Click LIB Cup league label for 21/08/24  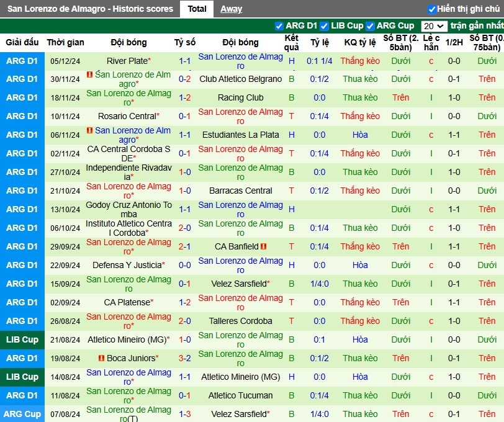click(22, 339)
